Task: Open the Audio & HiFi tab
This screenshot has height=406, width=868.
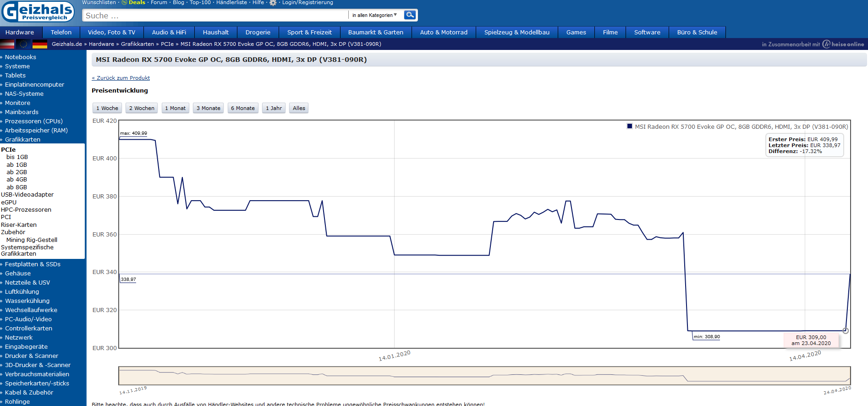Action: pos(169,32)
